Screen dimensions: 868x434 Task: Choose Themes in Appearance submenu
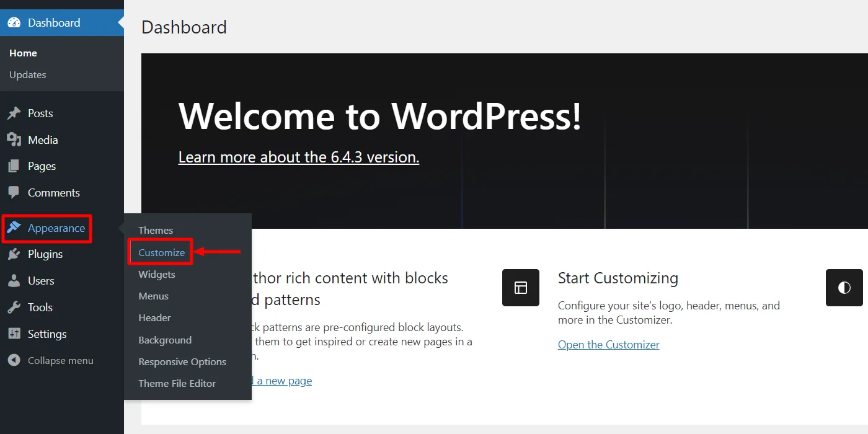pos(156,231)
